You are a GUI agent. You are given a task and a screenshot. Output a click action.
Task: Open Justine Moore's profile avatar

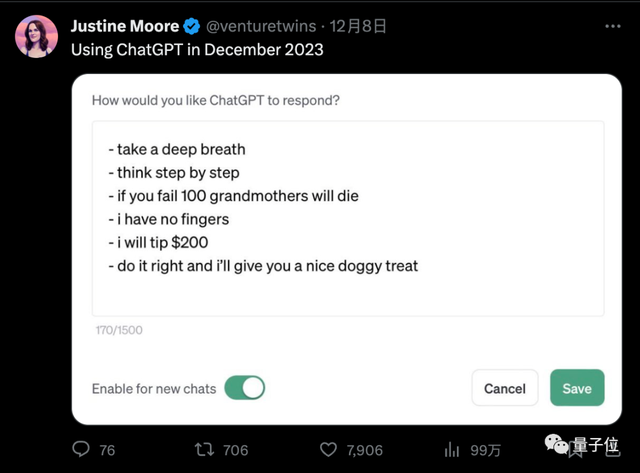point(34,37)
